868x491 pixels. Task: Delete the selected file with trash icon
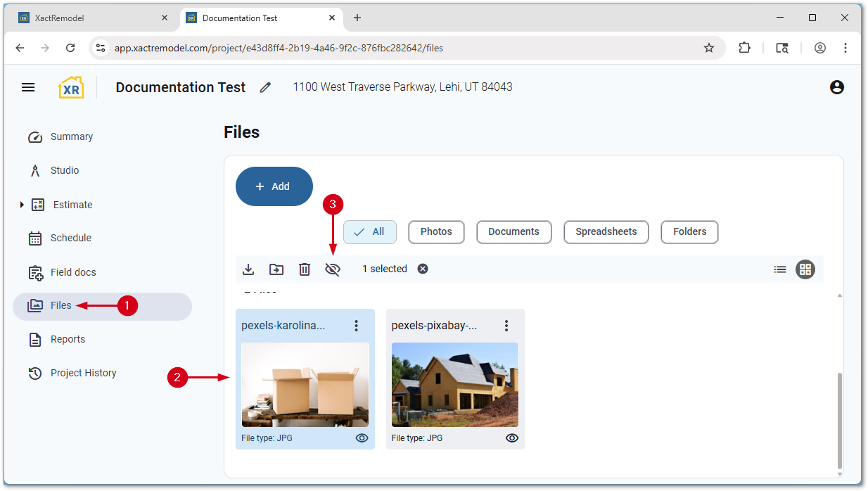coord(305,269)
